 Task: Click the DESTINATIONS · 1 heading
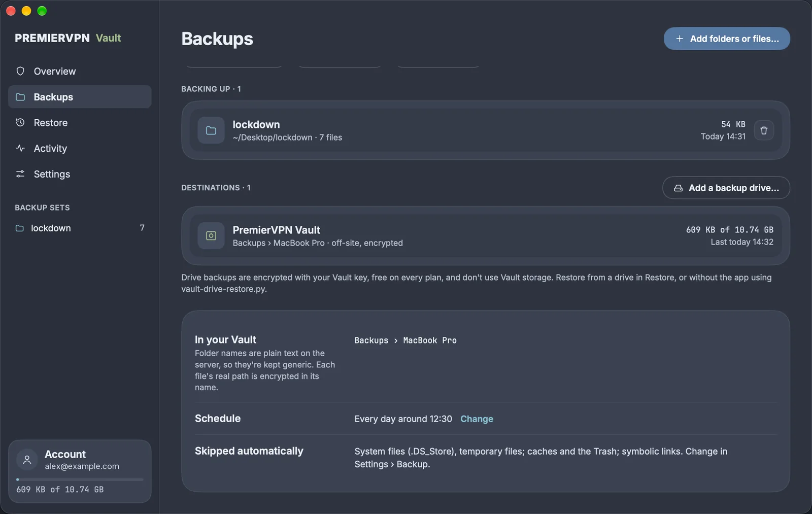[x=216, y=188]
